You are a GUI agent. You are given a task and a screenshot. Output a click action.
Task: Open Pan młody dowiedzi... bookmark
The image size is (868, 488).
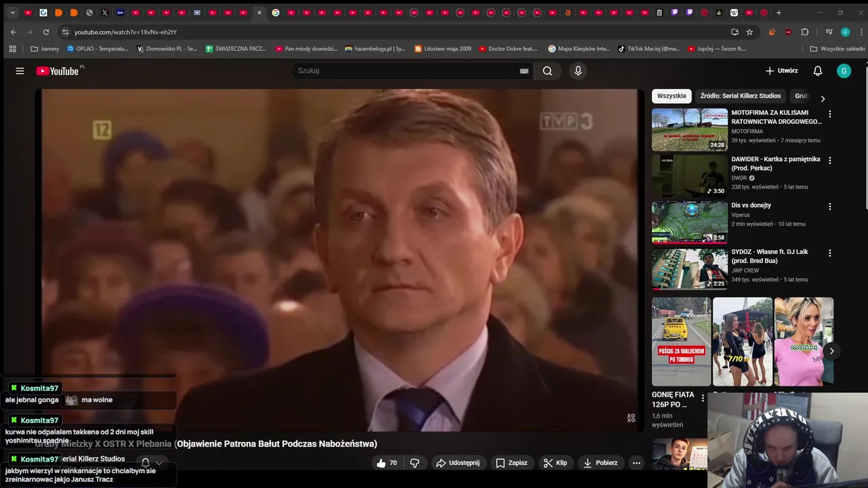click(x=306, y=49)
